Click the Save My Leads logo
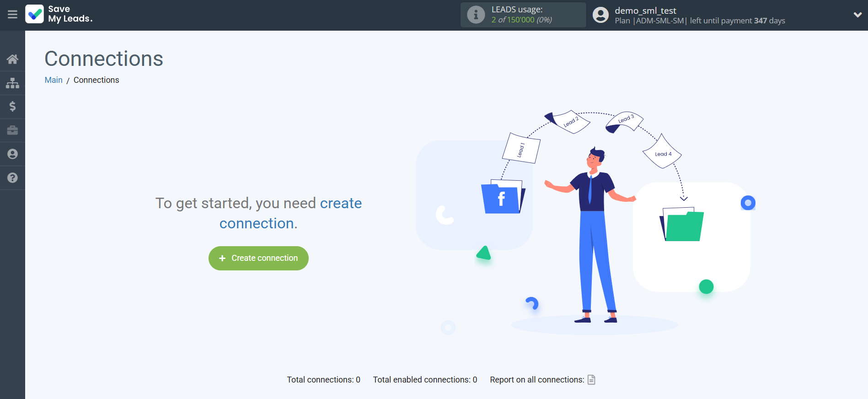The width and height of the screenshot is (868, 399). pyautogui.click(x=59, y=14)
